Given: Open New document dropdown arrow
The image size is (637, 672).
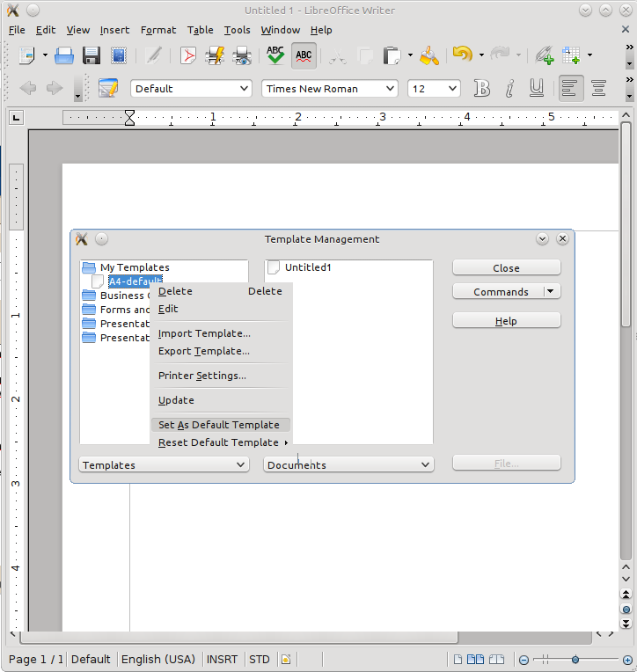Looking at the screenshot, I should click(x=45, y=55).
